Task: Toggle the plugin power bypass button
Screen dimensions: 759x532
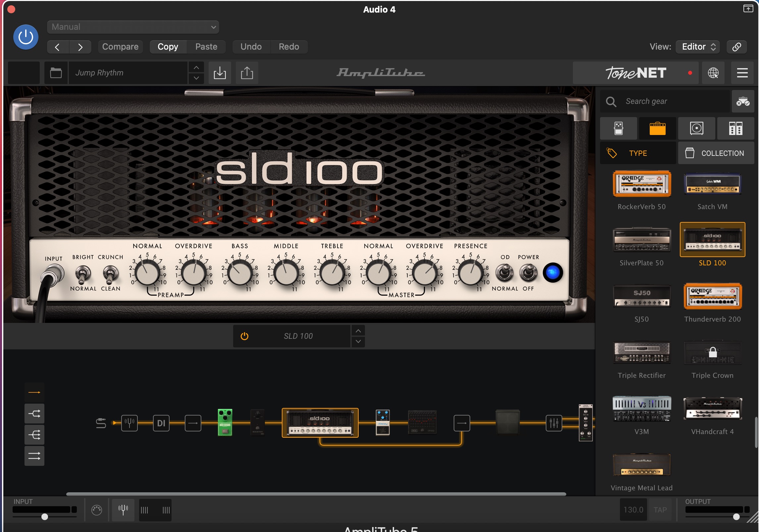Action: (x=25, y=37)
